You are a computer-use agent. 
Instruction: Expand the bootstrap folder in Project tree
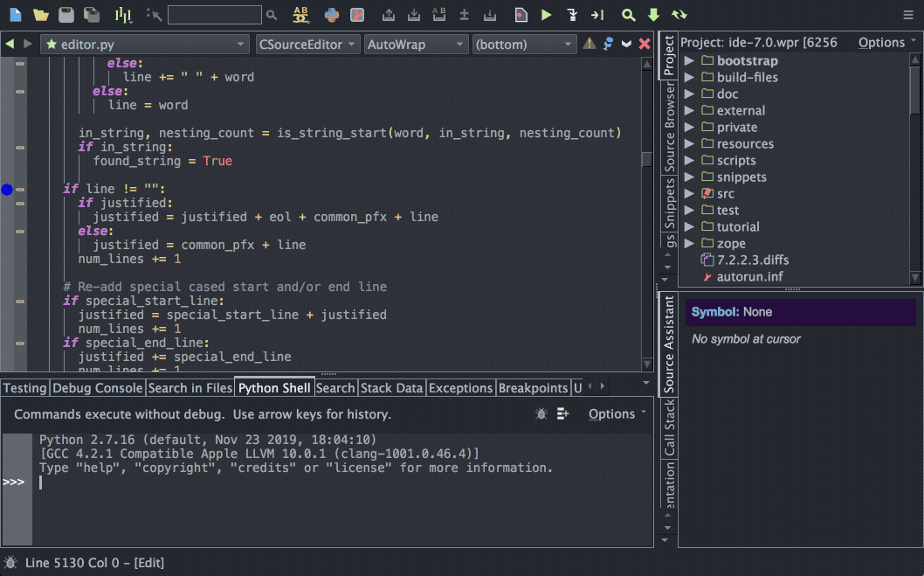(x=689, y=61)
